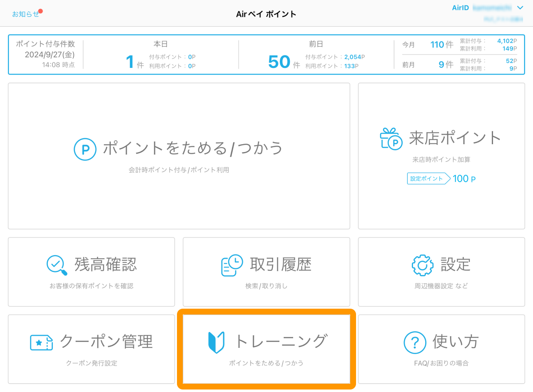Click the 来店時ポイント加算 subtitle

point(441,160)
